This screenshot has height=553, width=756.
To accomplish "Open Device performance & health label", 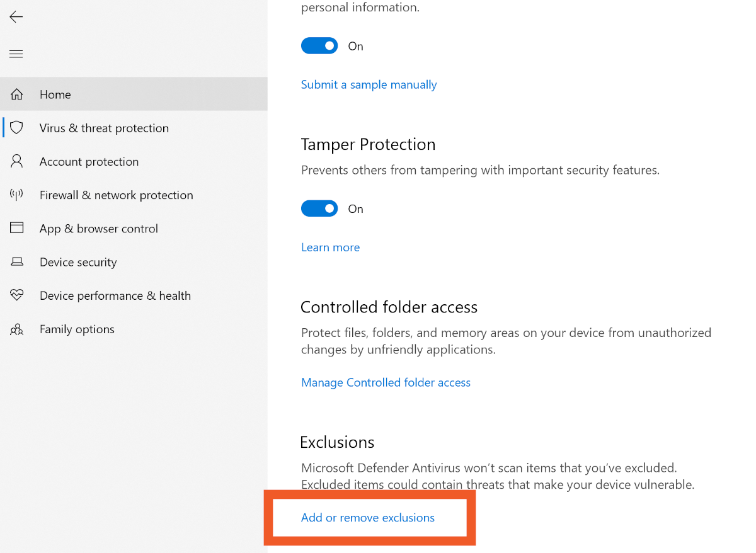I will (x=115, y=295).
